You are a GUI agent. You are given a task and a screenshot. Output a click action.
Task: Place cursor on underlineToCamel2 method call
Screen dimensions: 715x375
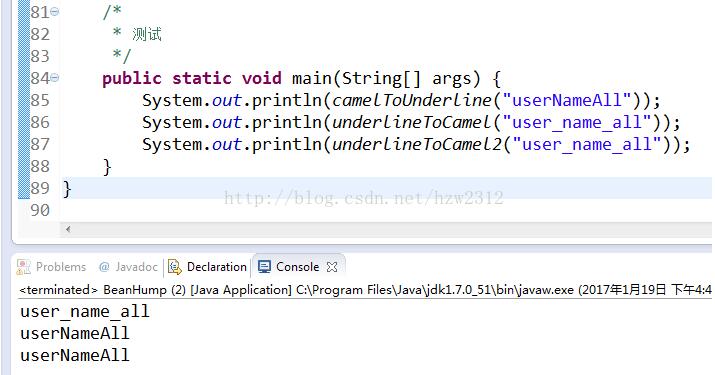point(417,145)
